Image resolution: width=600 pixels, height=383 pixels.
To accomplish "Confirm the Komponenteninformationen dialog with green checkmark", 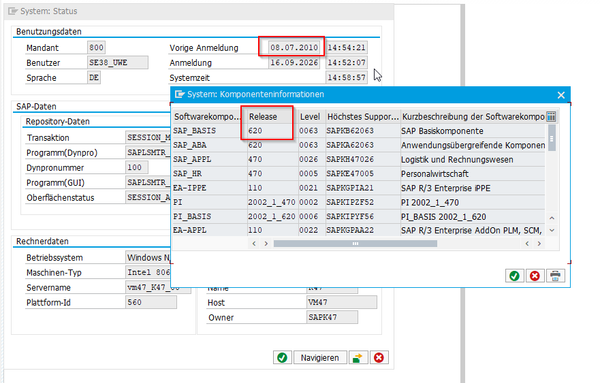I will point(514,276).
